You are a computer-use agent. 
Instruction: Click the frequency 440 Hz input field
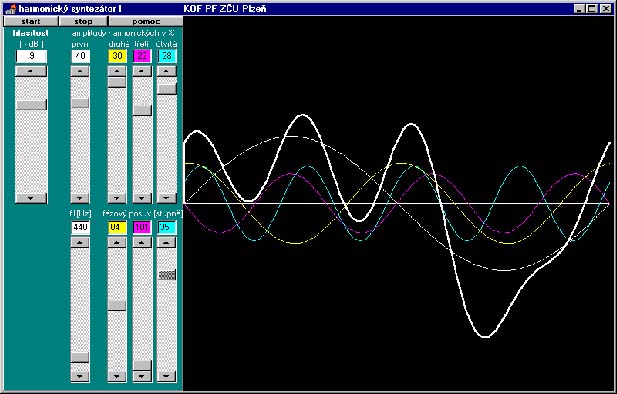click(x=80, y=227)
